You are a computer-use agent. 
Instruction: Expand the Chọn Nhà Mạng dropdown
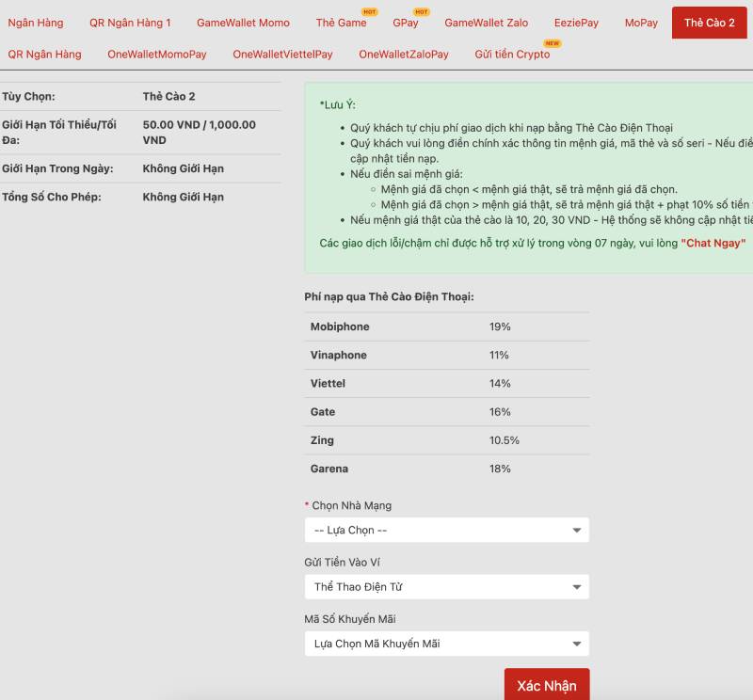[446, 530]
